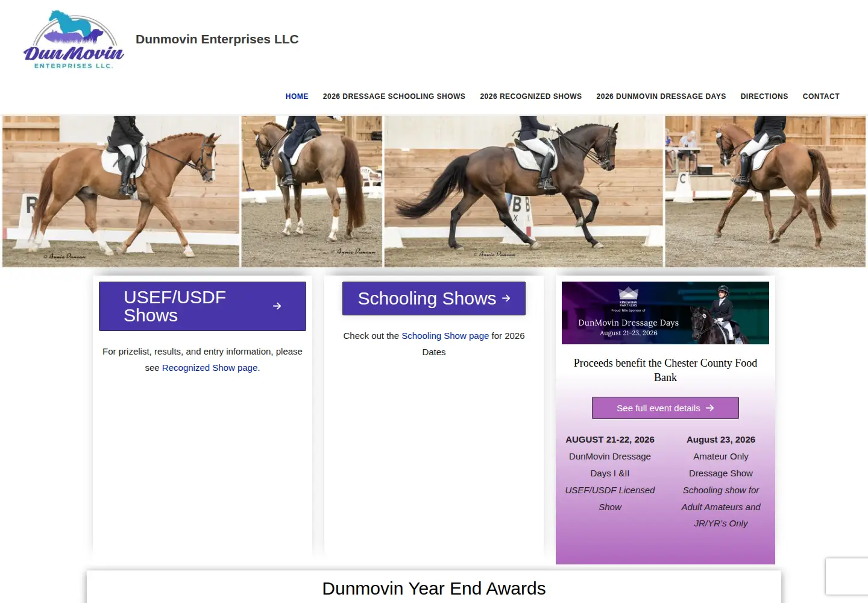The width and height of the screenshot is (868, 603).
Task: Navigate to 2026 Dunmovin Dressage Days
Action: 661,96
